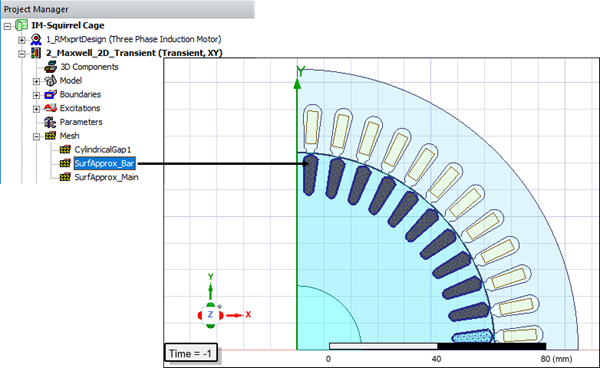Select the topmost stator slot coil
This screenshot has width=600, height=368.
tap(312, 128)
